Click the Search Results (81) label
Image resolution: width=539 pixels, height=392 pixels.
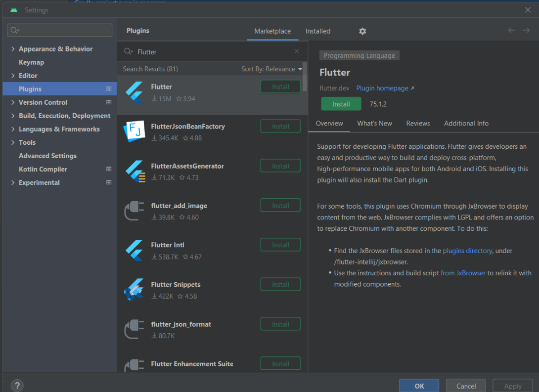[150, 69]
